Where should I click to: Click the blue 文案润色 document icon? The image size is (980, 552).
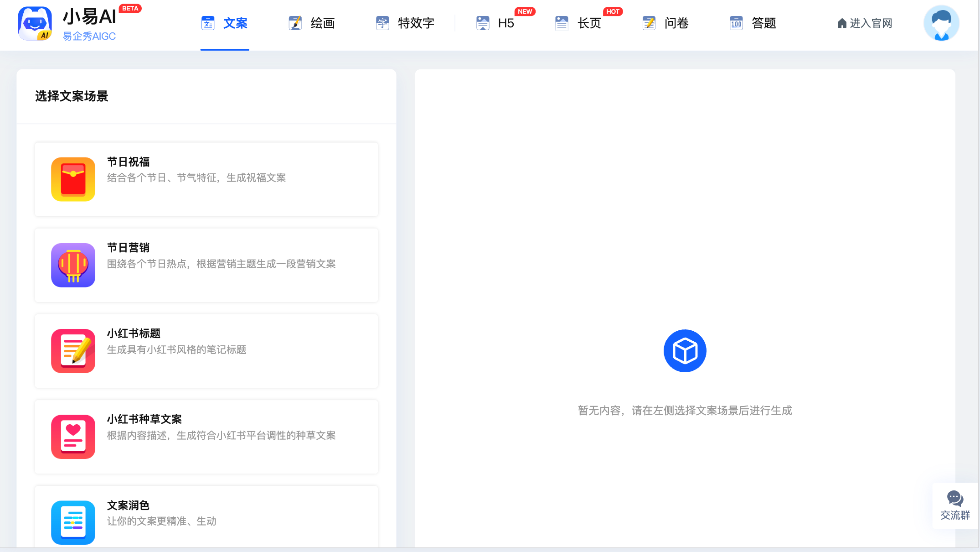tap(73, 522)
